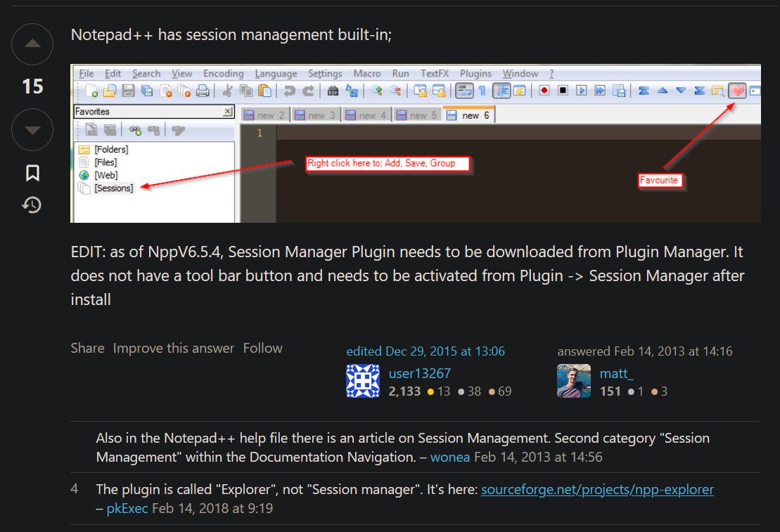Click green-plus link icon in Favorites panel toolbar
The height and width of the screenshot is (532, 780).
click(135, 130)
